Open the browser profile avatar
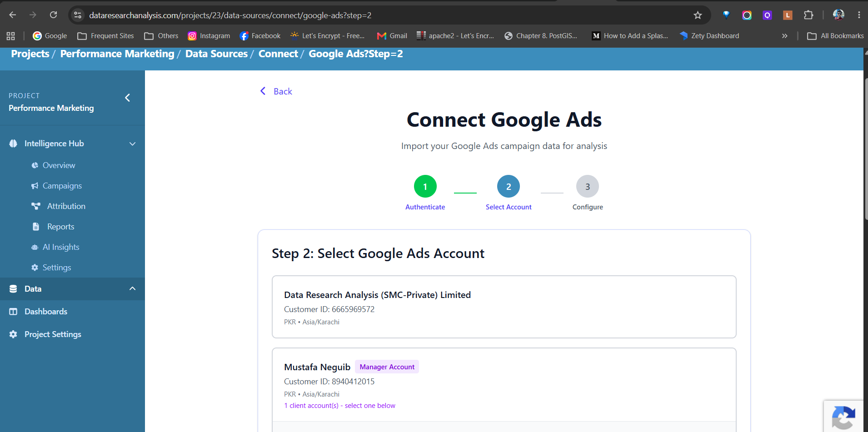This screenshot has height=432, width=868. tap(838, 15)
